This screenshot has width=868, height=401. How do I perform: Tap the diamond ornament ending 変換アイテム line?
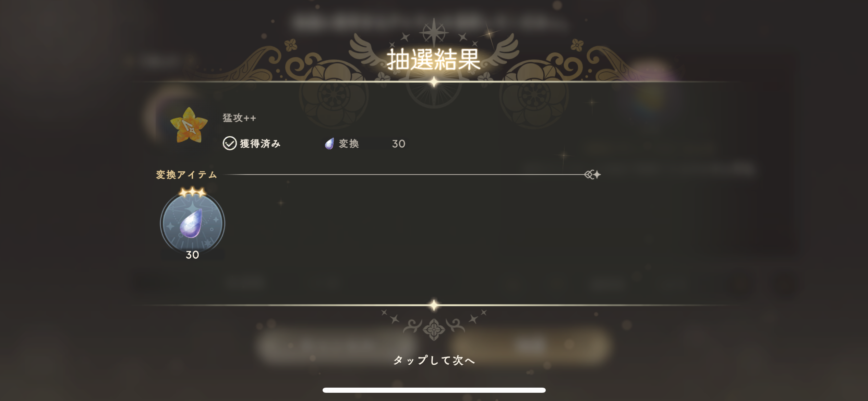pyautogui.click(x=593, y=174)
